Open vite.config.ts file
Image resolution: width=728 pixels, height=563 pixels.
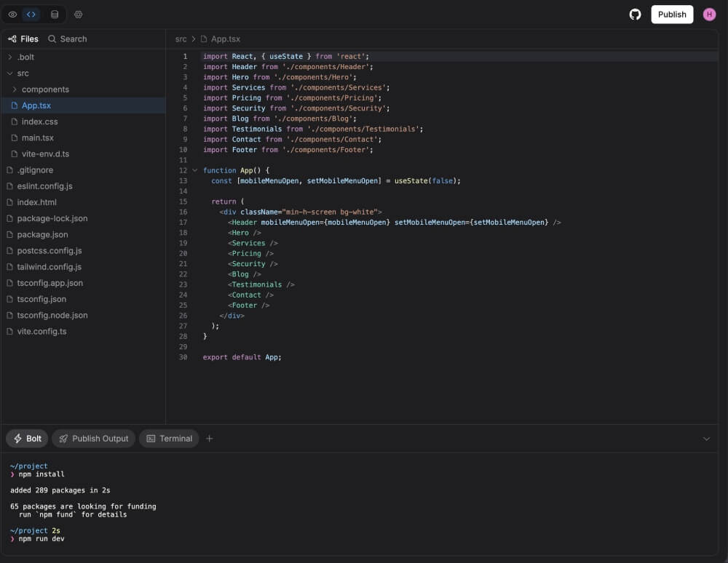tap(84, 332)
